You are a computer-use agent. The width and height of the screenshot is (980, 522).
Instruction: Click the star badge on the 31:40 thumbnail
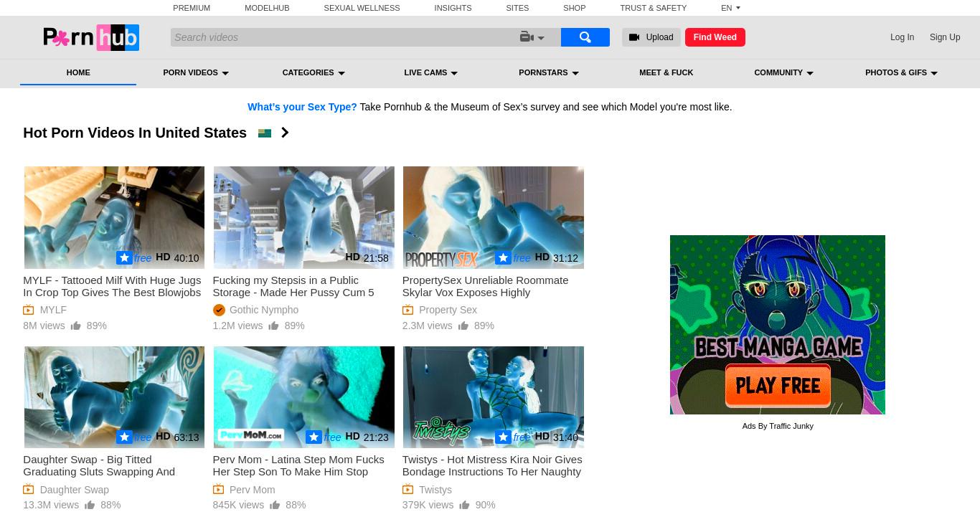503,437
